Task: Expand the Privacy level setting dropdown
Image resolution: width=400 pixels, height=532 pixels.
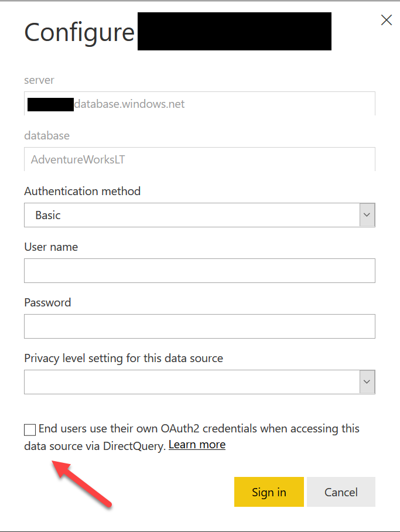Action: (367, 381)
